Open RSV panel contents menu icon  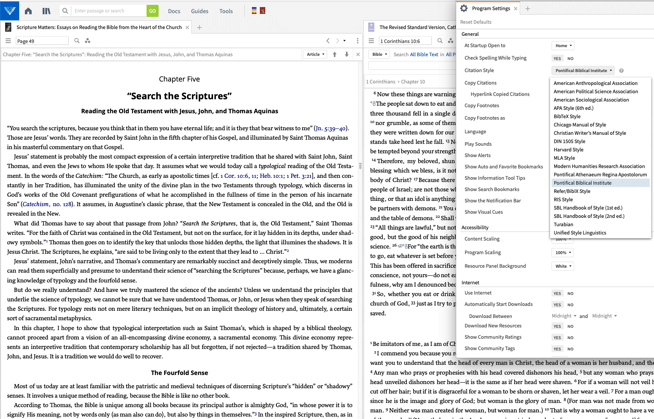[371, 41]
